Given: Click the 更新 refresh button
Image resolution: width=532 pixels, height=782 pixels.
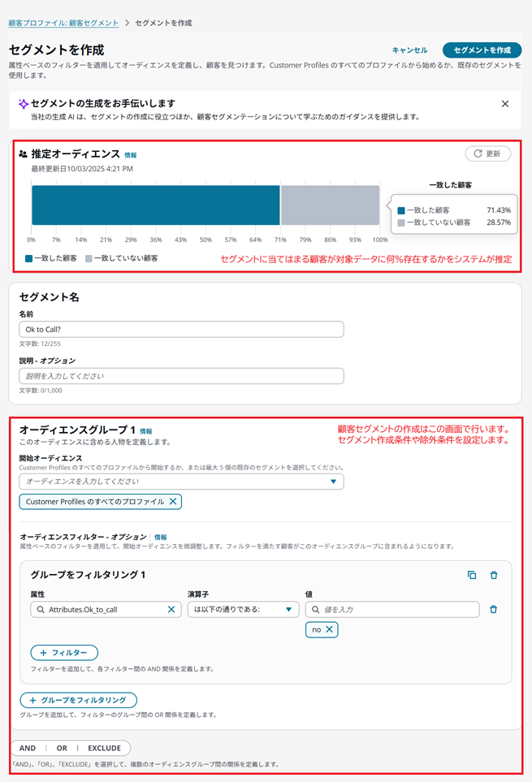Looking at the screenshot, I should [x=487, y=153].
